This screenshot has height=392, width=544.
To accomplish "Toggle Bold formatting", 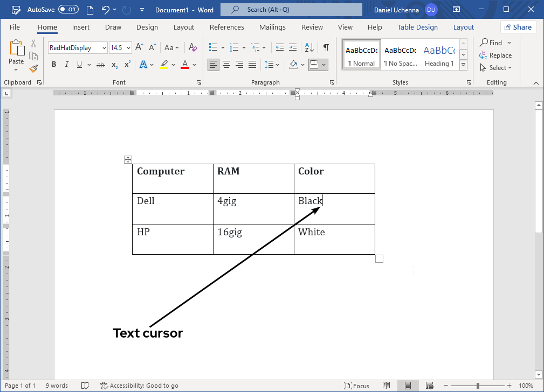I will pyautogui.click(x=54, y=65).
